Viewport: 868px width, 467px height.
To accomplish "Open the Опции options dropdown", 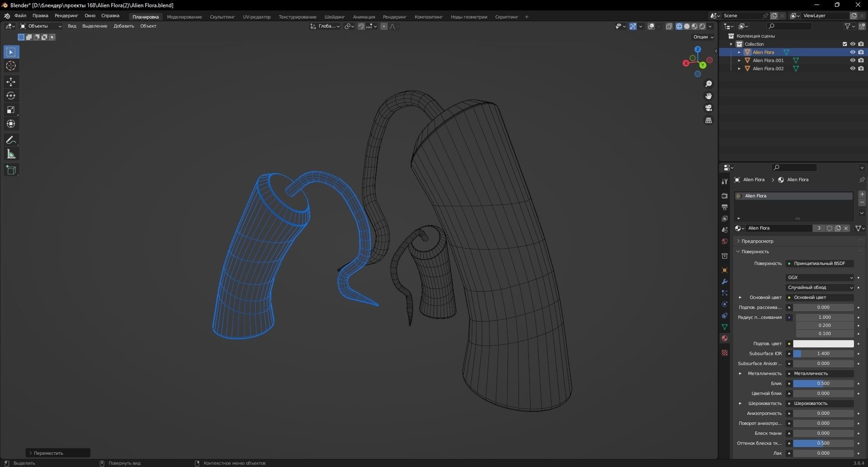I will 703,37.
